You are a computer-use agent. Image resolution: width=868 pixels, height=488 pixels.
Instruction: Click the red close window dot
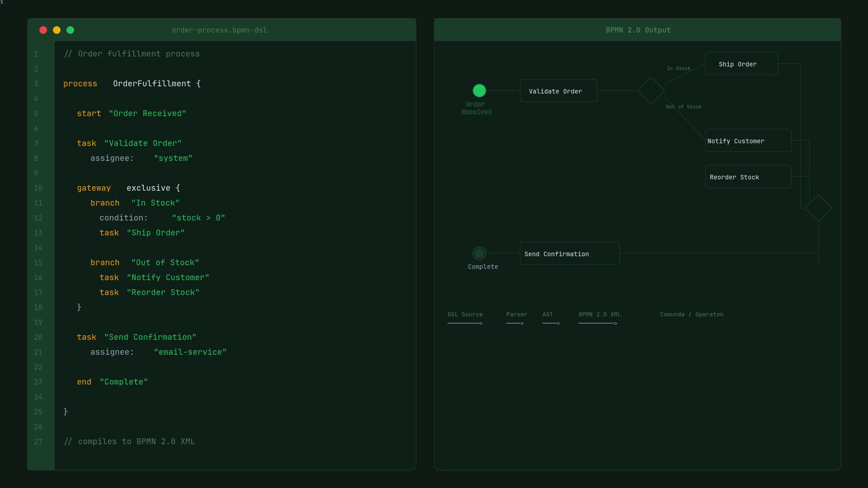point(43,30)
